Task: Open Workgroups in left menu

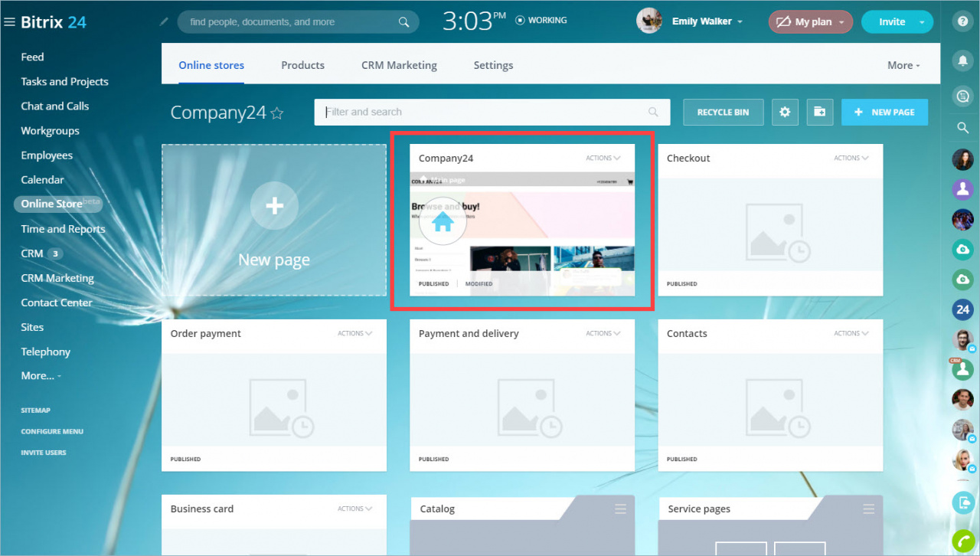Action: [50, 130]
